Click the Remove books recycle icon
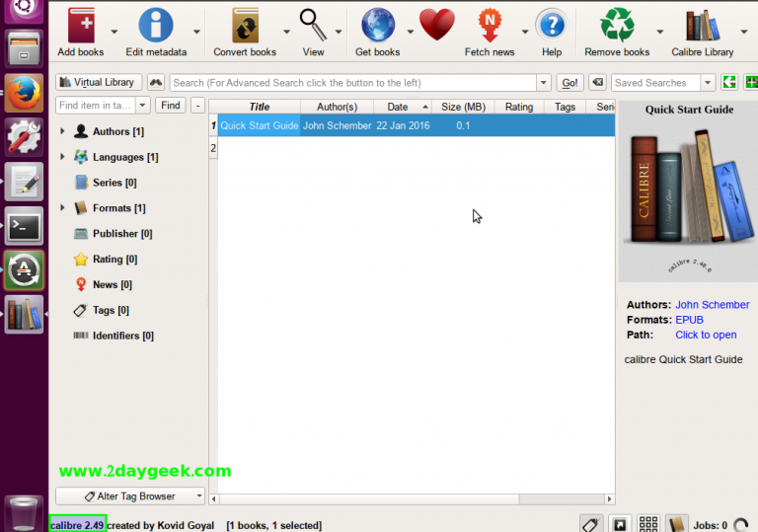 [617, 25]
